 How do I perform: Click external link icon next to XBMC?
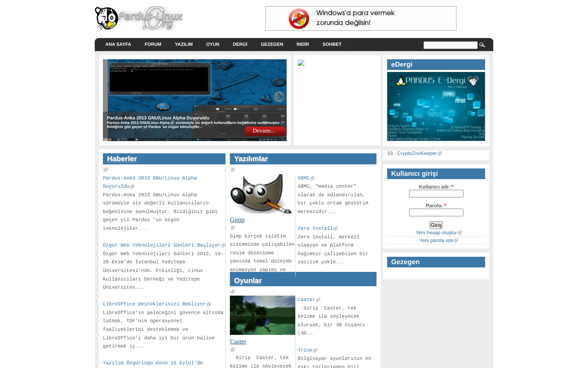(x=312, y=178)
